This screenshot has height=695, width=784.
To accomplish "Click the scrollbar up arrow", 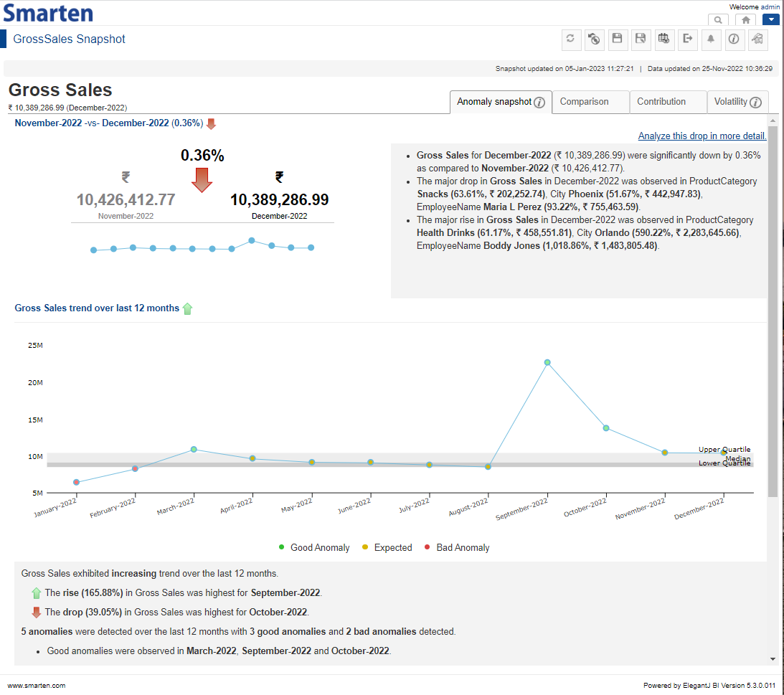I will [773, 120].
